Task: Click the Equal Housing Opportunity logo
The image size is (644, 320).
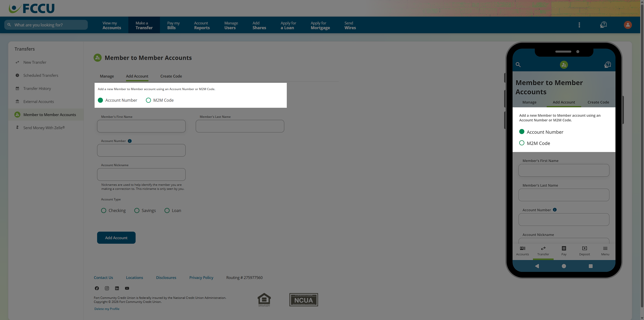Action: (264, 300)
